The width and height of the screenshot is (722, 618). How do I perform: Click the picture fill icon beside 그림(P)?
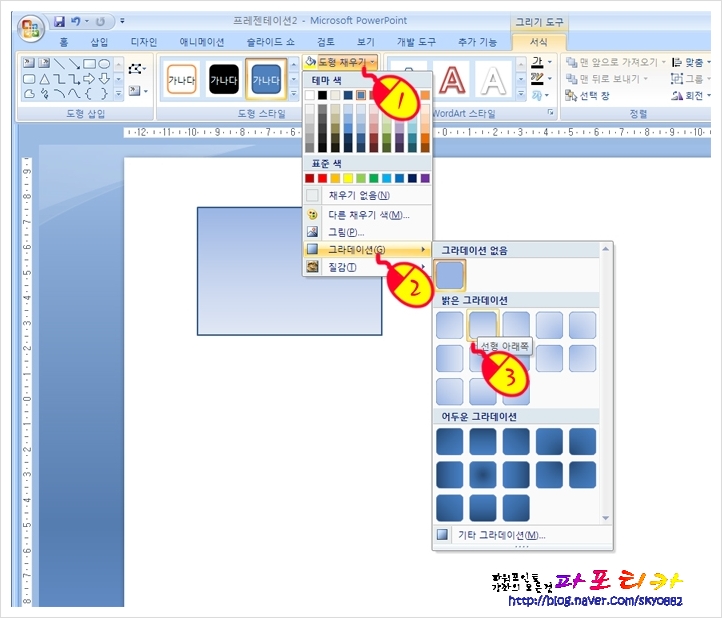pyautogui.click(x=313, y=232)
